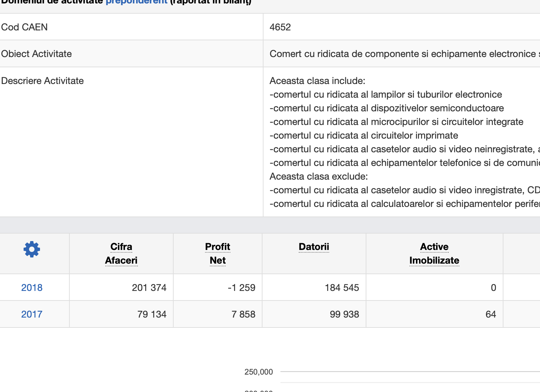Click the -1 259 net profit cell
This screenshot has width=540, height=392.
point(241,288)
